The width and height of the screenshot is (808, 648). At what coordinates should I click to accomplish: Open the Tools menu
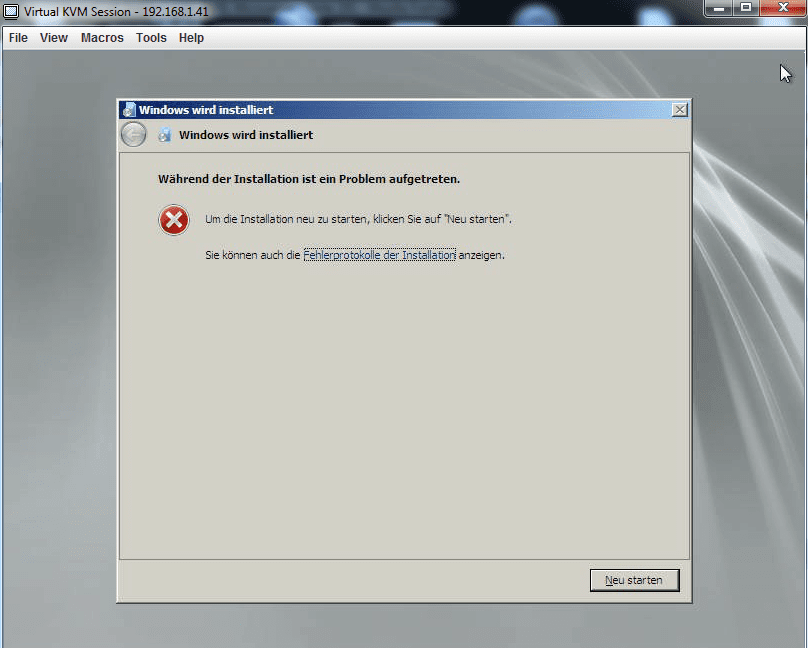pos(151,38)
